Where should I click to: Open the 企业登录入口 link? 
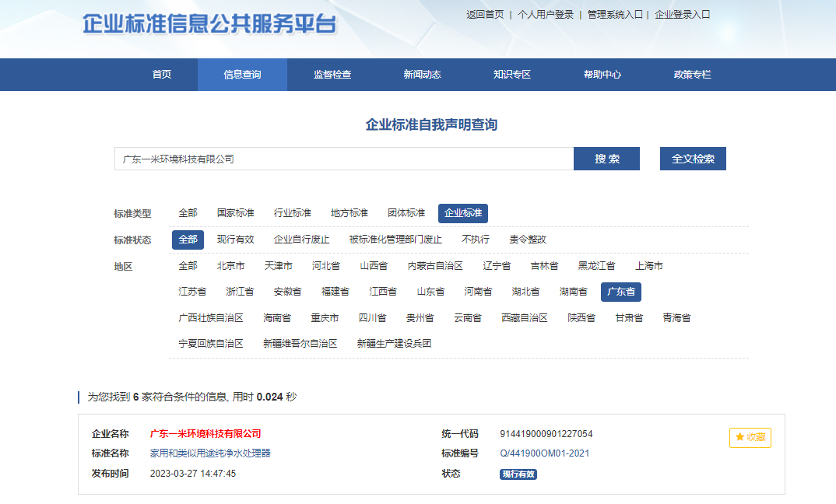pos(683,15)
